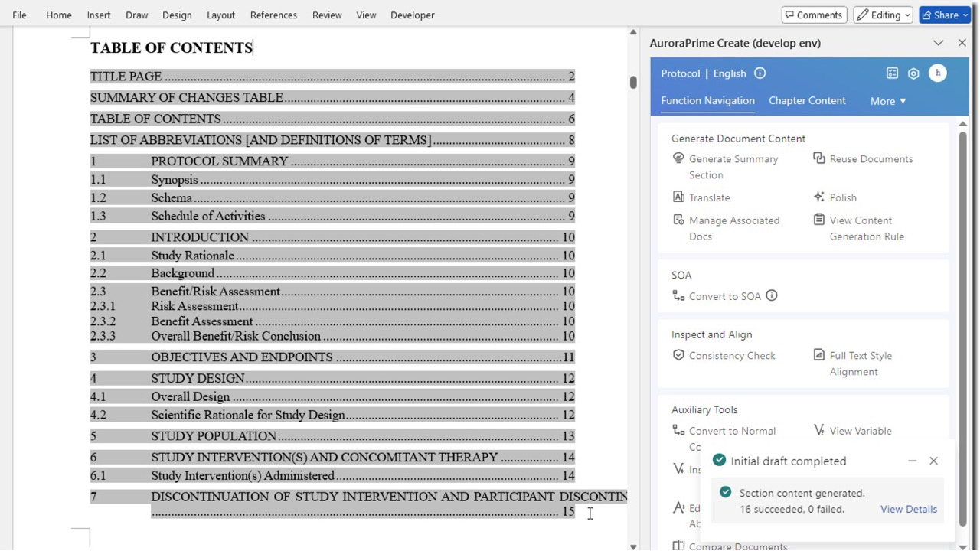Viewport: 980px width, 551px height.
Task: Click the Consistency Check shield icon
Action: point(678,355)
